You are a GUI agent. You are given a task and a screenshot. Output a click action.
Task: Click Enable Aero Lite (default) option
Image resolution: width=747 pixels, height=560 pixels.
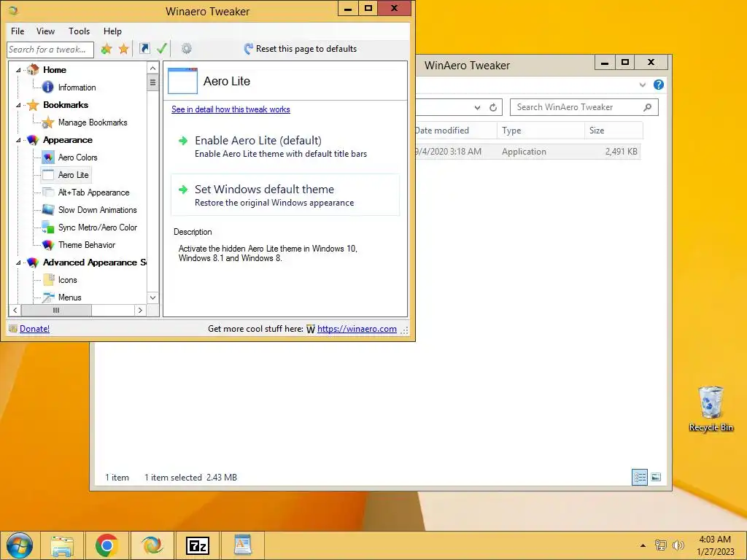285,146
